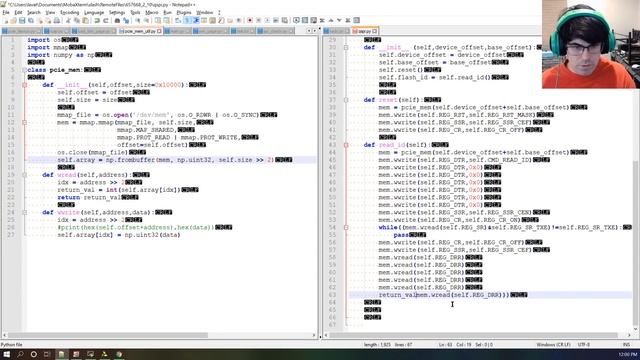Click the Save Recorded Macro icon

[284, 20]
